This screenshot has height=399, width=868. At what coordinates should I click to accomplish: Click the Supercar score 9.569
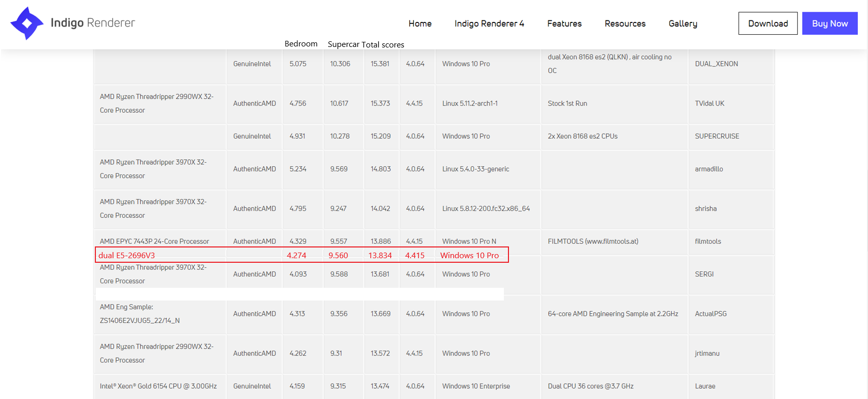coord(339,169)
